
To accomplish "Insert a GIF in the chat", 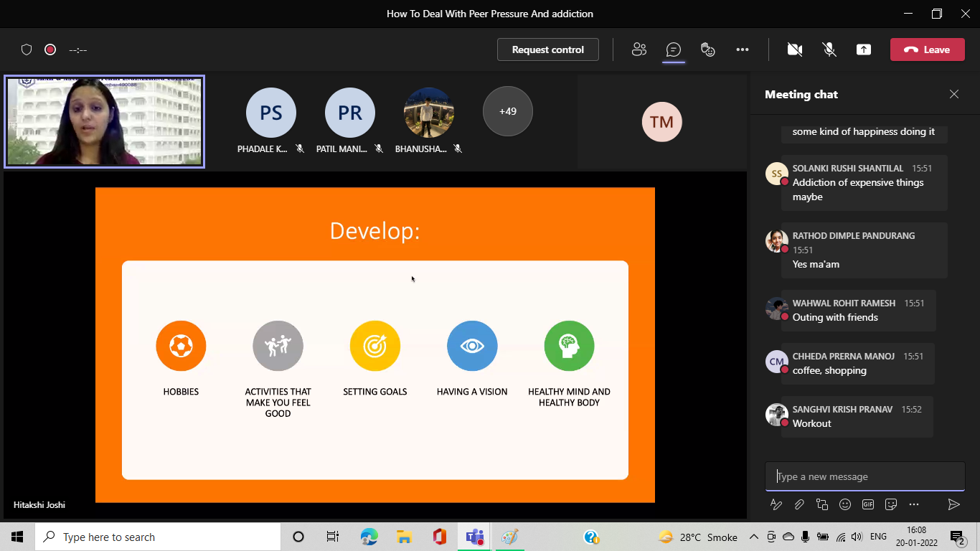I will click(x=868, y=504).
